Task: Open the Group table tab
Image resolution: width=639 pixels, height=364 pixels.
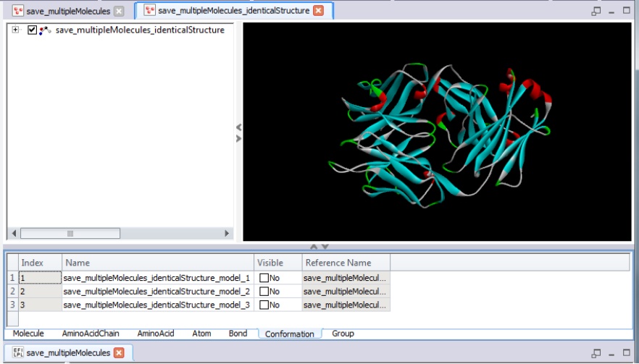Action: tap(343, 334)
